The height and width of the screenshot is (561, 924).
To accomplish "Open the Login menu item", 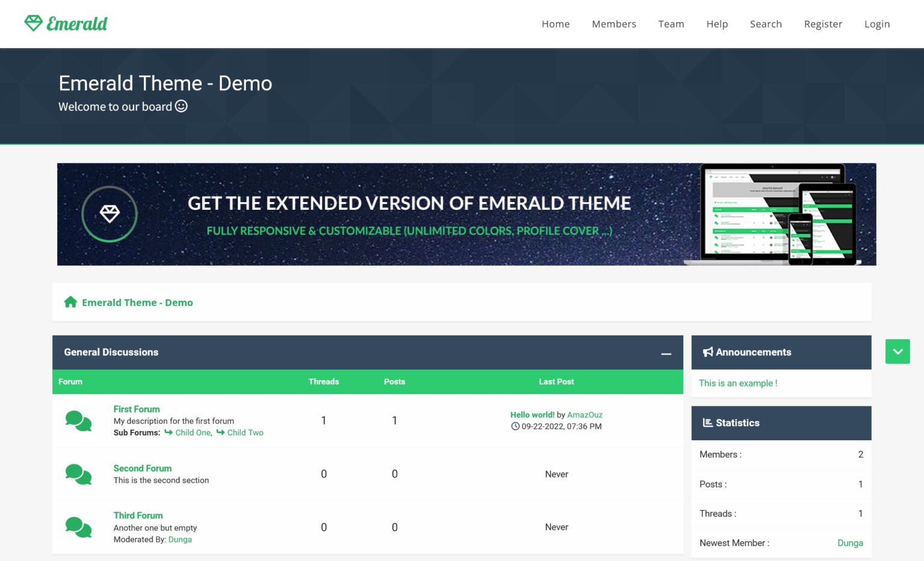I will pos(876,24).
